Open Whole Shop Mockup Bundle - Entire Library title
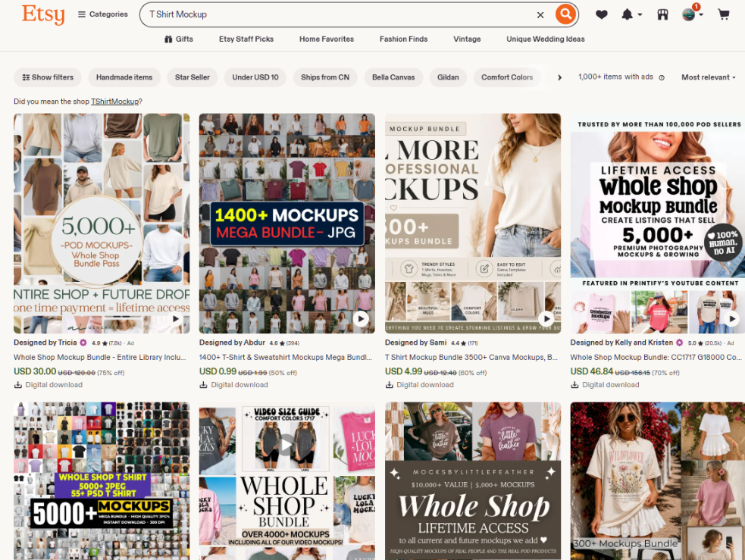The width and height of the screenshot is (745, 560). [x=100, y=357]
